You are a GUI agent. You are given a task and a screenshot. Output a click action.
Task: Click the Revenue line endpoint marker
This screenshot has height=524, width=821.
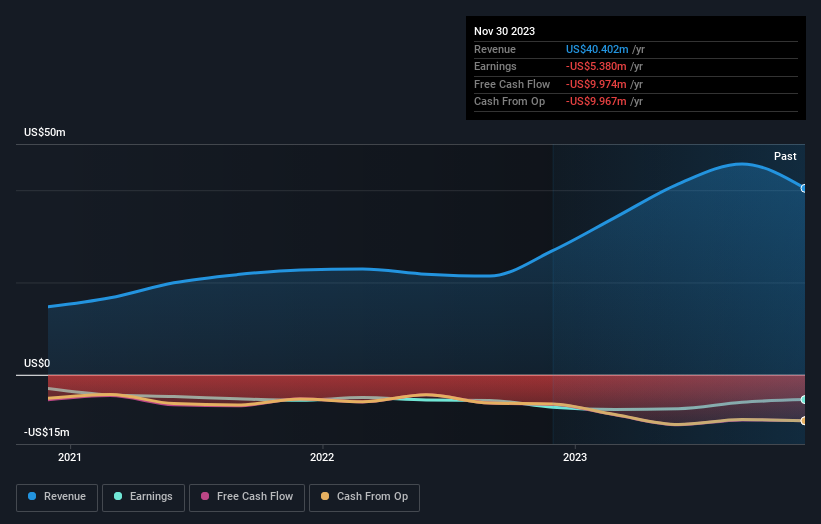click(804, 188)
